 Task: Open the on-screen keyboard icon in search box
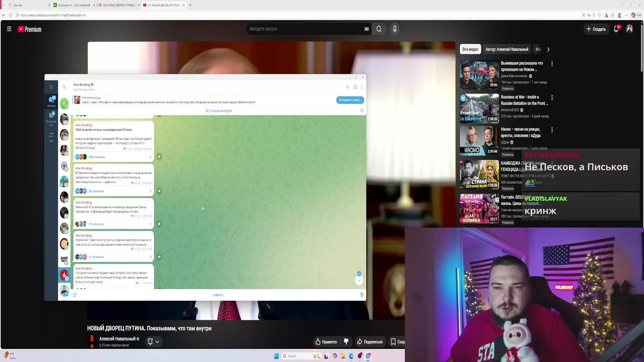tap(366, 29)
